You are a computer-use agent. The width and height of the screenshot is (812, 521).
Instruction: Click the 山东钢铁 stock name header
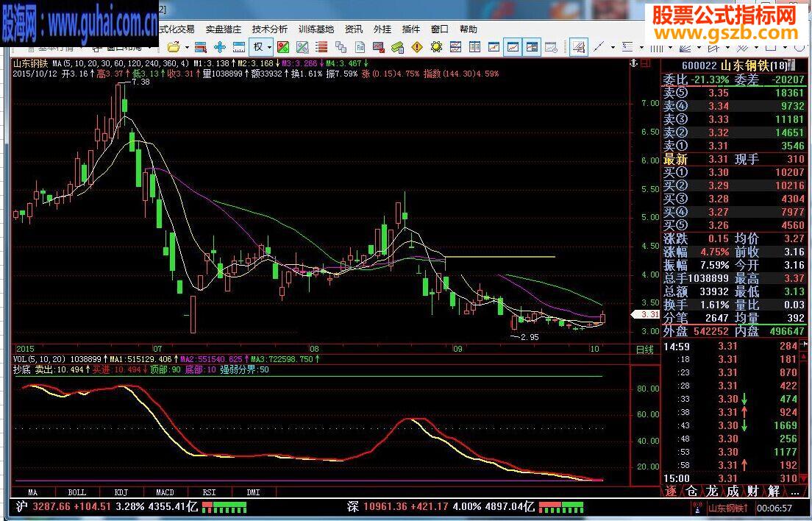coord(749,65)
